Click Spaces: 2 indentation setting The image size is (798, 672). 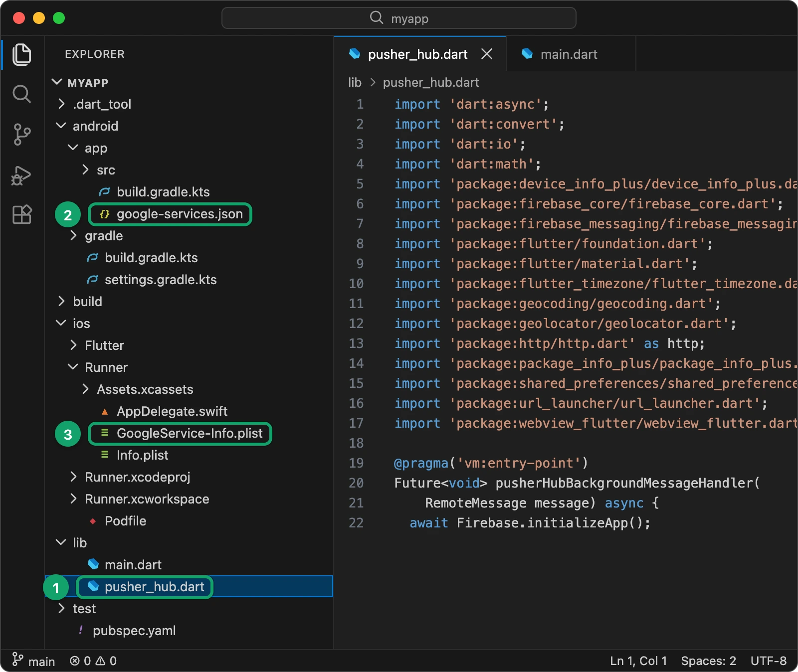(x=709, y=661)
